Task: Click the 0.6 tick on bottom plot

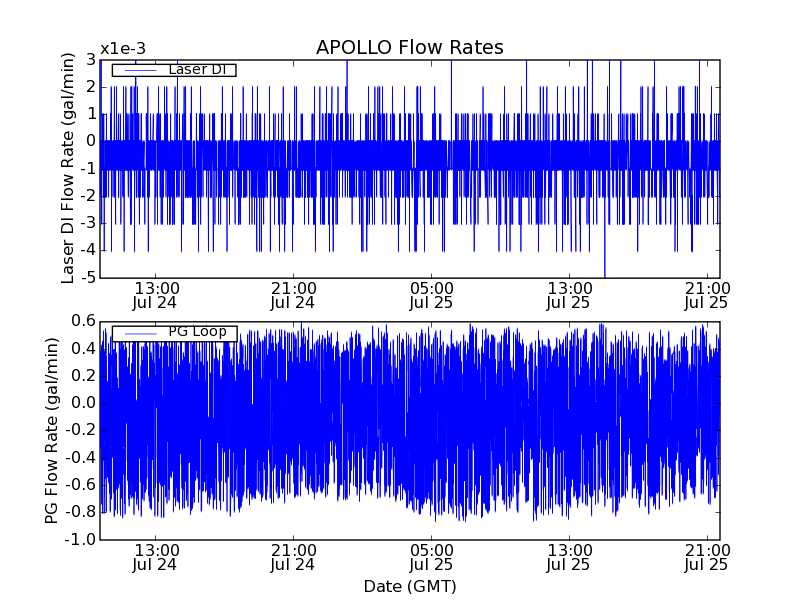Action: pyautogui.click(x=83, y=321)
